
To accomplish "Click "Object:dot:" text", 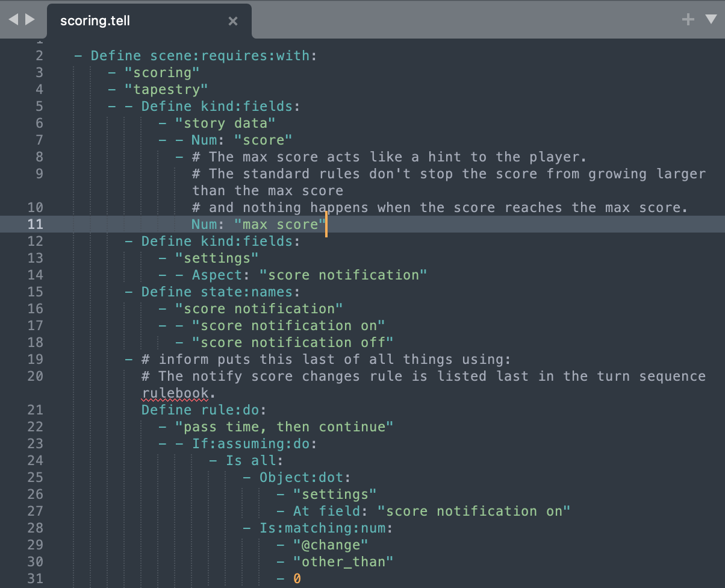I will pyautogui.click(x=305, y=477).
